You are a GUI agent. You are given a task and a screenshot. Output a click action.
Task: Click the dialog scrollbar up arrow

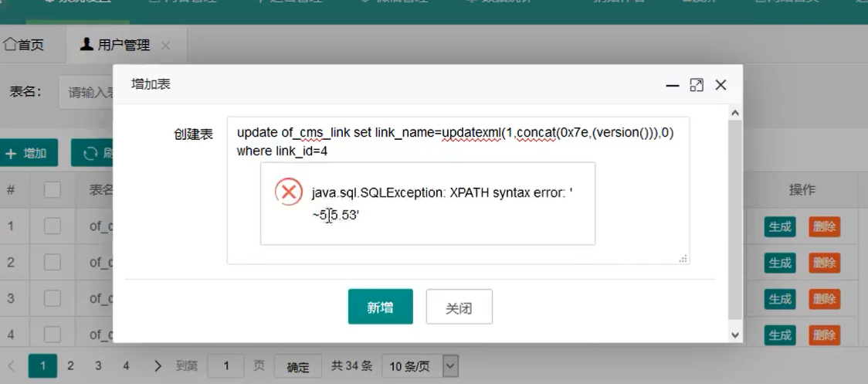pos(735,113)
